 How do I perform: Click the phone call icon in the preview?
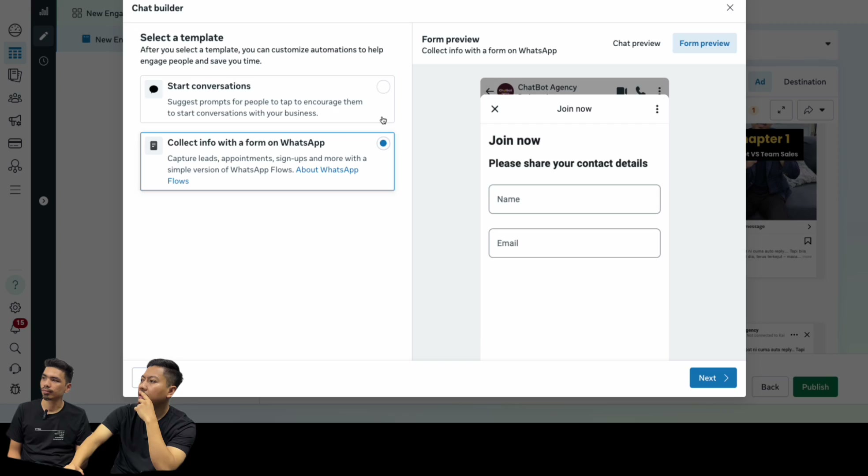pyautogui.click(x=640, y=91)
